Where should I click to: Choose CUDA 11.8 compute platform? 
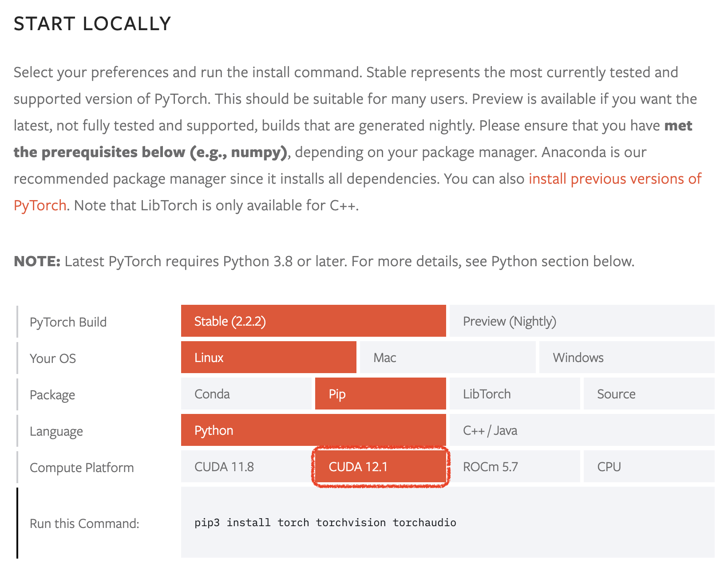tap(246, 466)
